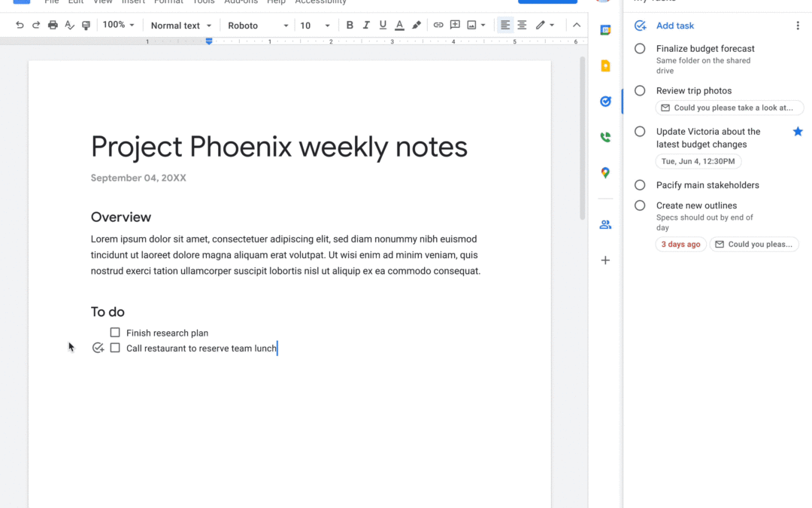This screenshot has height=508, width=812.
Task: Open the Roboto font dropdown
Action: pos(258,26)
